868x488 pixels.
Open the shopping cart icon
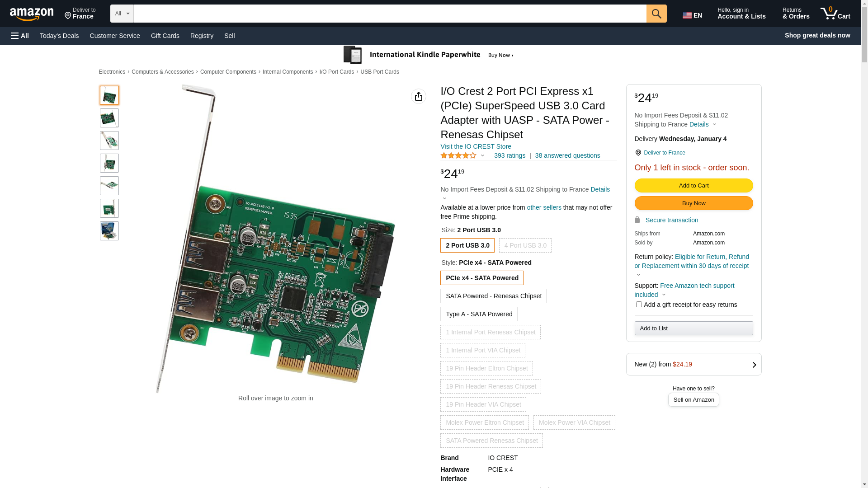pyautogui.click(x=835, y=14)
